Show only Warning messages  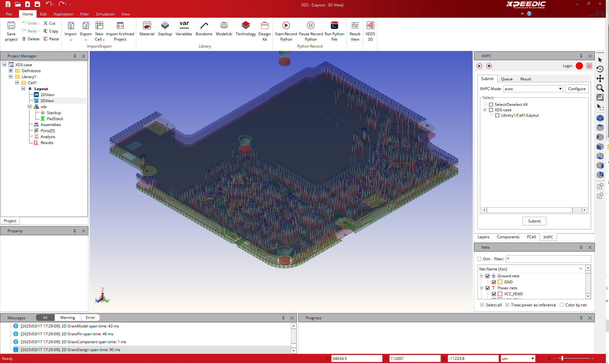pos(68,317)
